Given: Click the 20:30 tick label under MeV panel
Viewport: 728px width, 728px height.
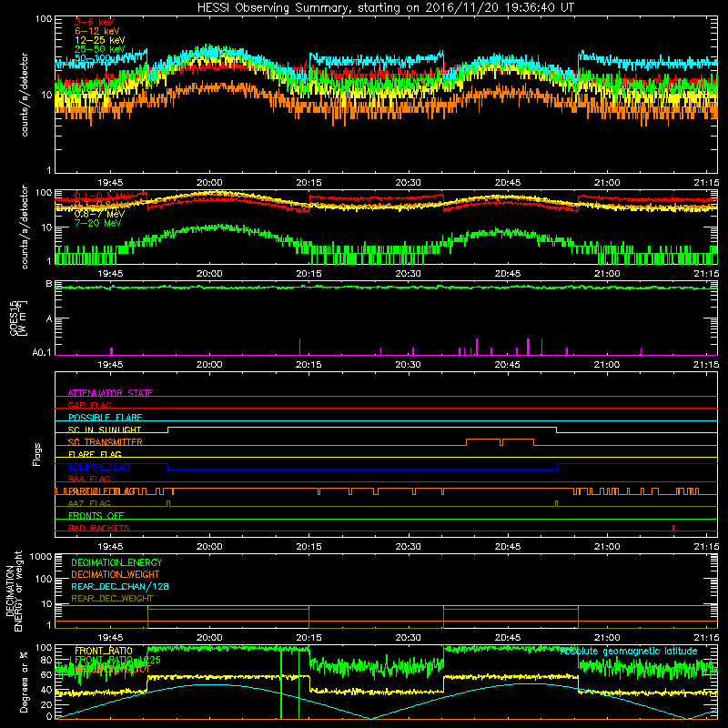Looking at the screenshot, I should pos(408,274).
